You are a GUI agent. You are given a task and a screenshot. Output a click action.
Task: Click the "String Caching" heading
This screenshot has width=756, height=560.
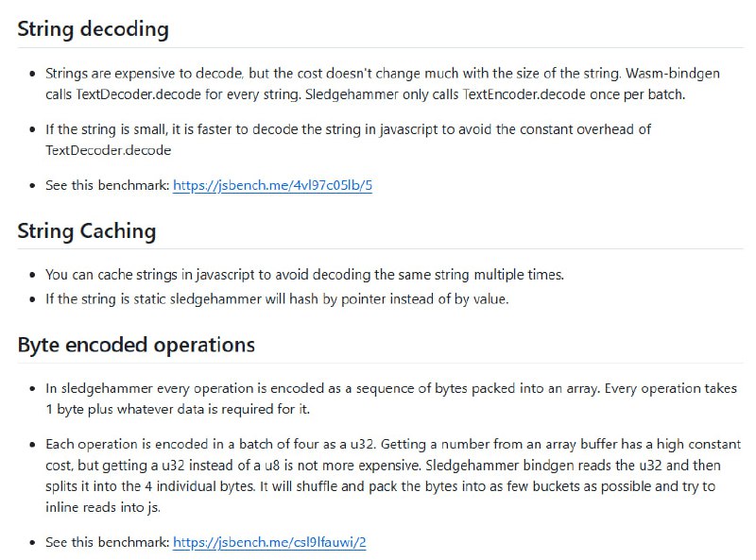pyautogui.click(x=87, y=231)
